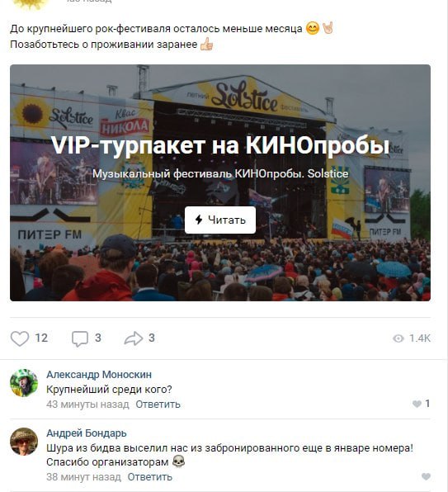Image resolution: width=448 pixels, height=492 pixels.
Task: Like Александр Моноскин's comment heart
Action: [x=417, y=404]
